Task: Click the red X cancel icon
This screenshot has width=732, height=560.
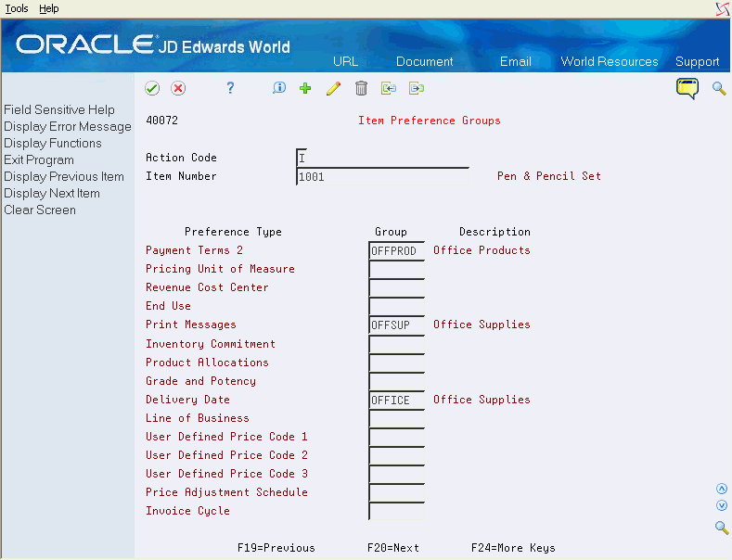Action: 178,88
